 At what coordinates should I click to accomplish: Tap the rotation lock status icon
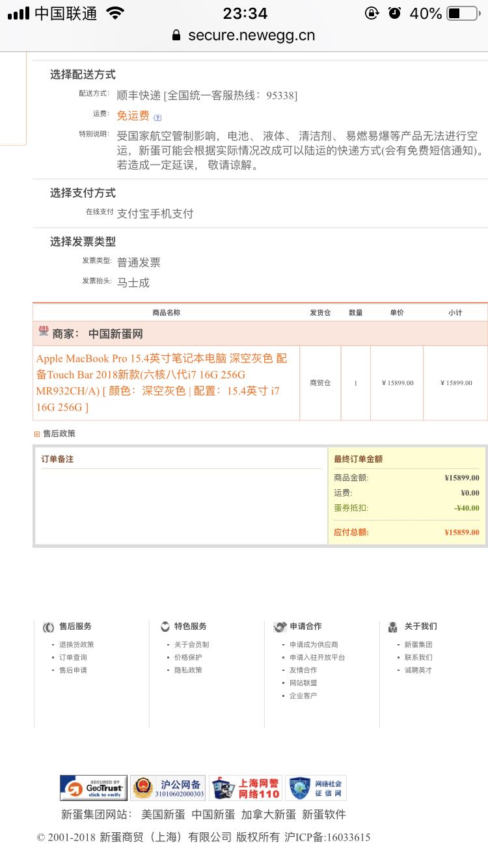[x=372, y=13]
